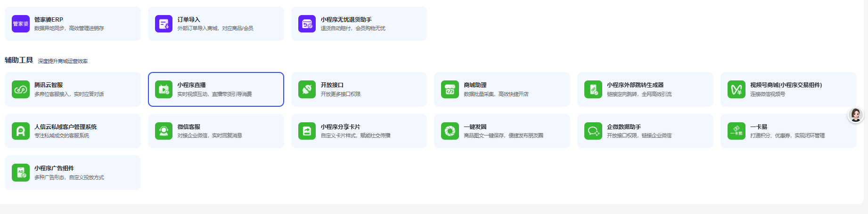Select the 小程序直播 camera icon
The height and width of the screenshot is (214, 868).
[x=164, y=89]
